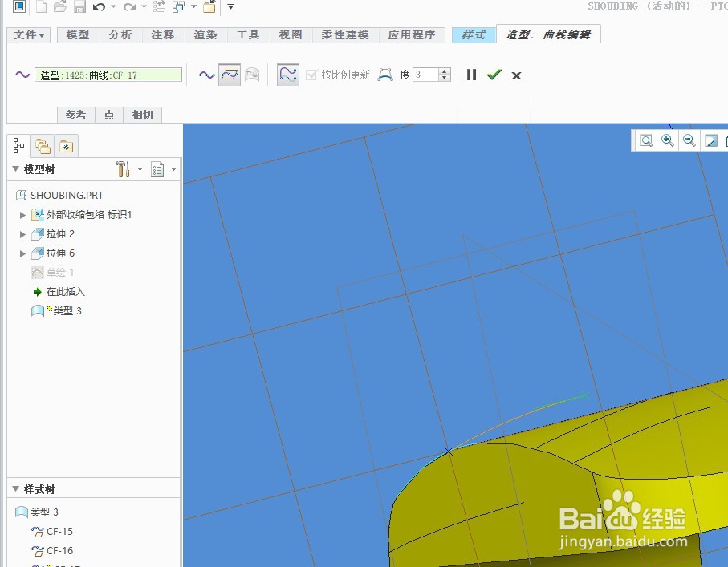This screenshot has height=567, width=728.
Task: Select the 造型: 曲线编辑 tab
Action: [548, 34]
